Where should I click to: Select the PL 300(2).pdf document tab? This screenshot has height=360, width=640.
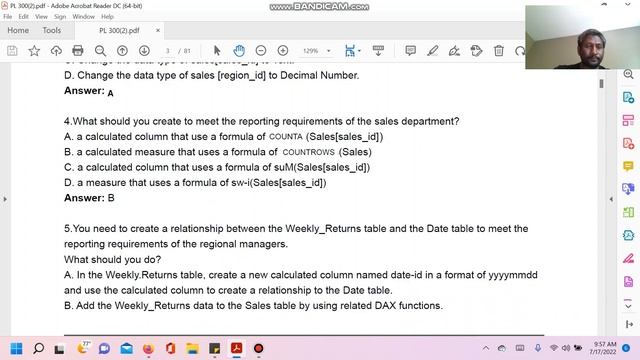pyautogui.click(x=119, y=31)
